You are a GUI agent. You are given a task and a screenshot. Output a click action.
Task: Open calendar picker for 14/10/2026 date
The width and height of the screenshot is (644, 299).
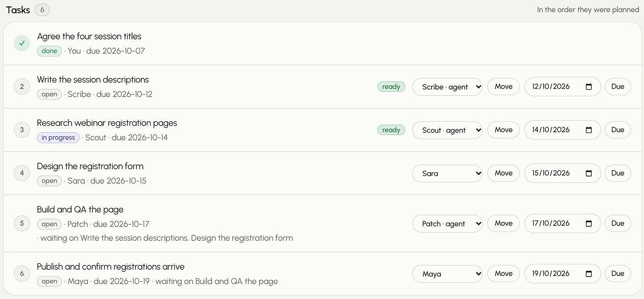click(x=589, y=130)
